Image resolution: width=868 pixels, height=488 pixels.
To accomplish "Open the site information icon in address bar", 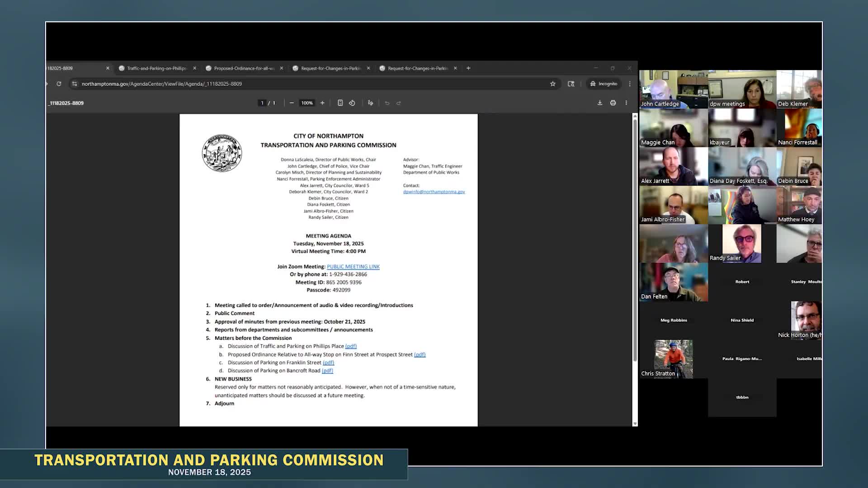I will coord(75,84).
